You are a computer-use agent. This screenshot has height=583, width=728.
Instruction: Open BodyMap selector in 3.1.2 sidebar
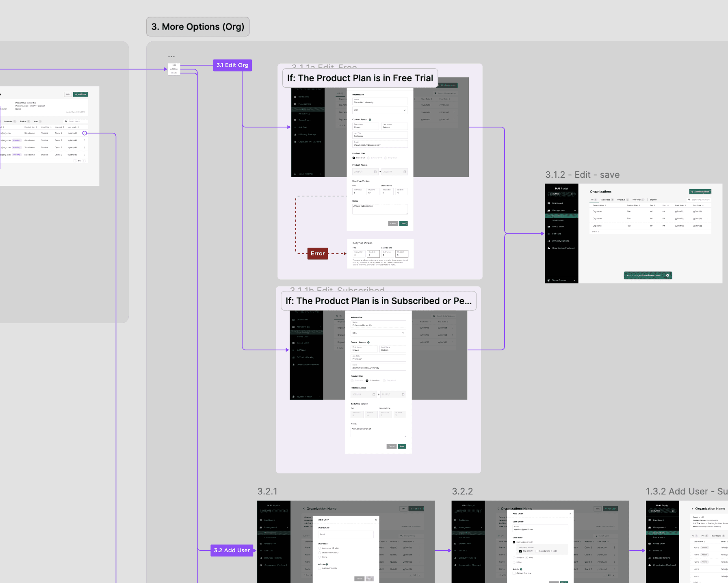click(x=561, y=194)
